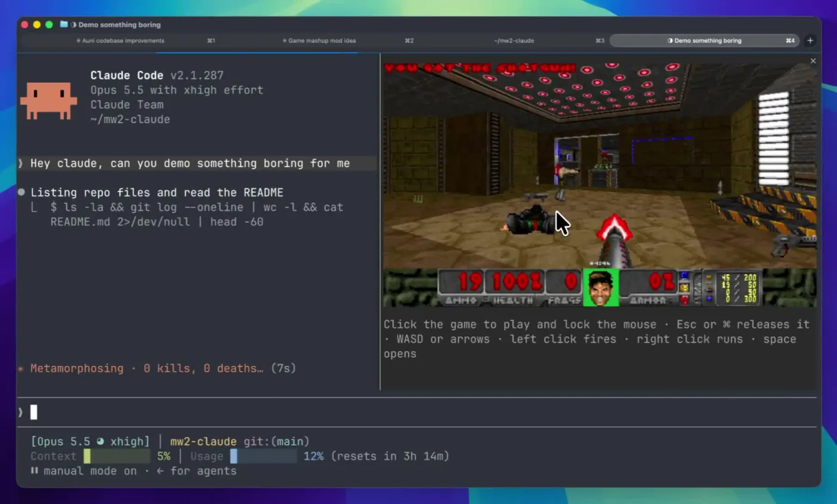Switch to the Auni codebase improvements tab
837x504 pixels.
[x=120, y=41]
